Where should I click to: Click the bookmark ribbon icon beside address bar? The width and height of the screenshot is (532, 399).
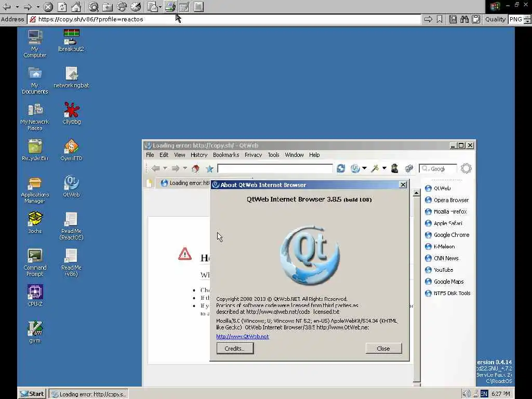click(x=440, y=19)
